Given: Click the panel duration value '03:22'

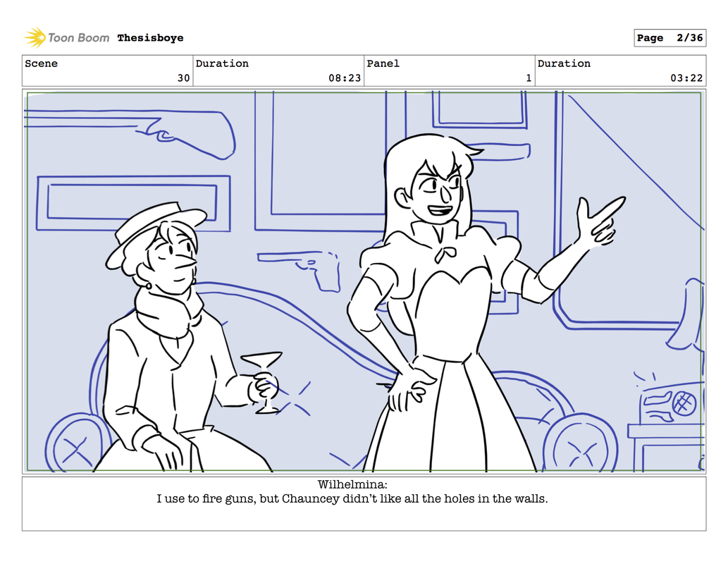Looking at the screenshot, I should [x=686, y=78].
